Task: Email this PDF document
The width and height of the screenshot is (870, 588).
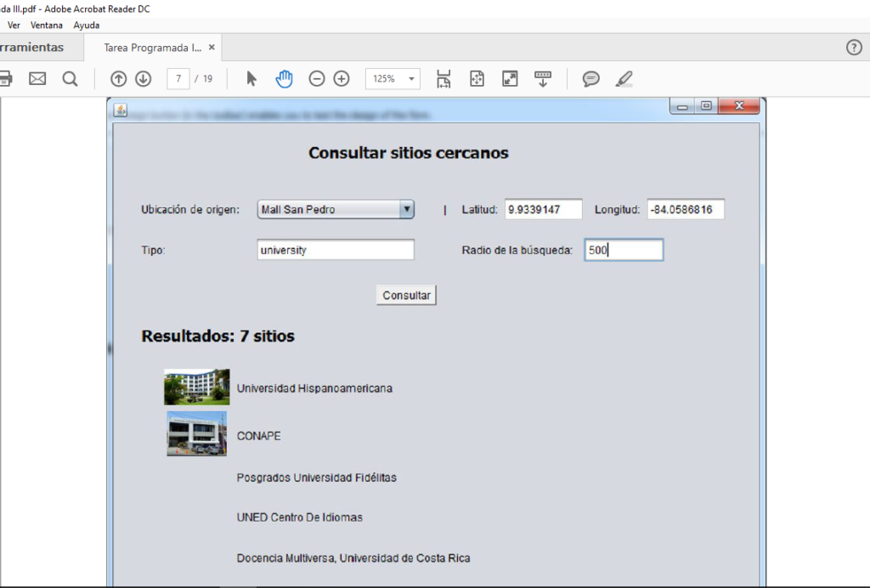Action: click(x=37, y=78)
